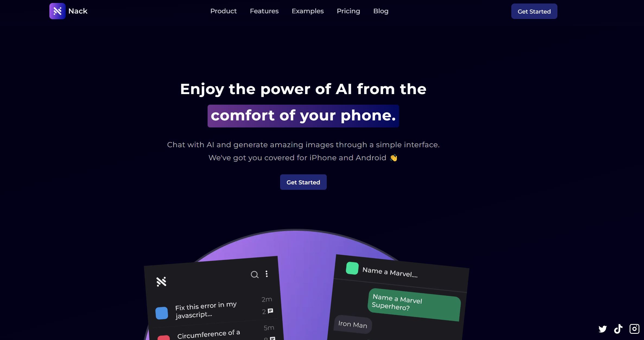
Task: Select the Blog navigation tab
Action: coord(381,11)
